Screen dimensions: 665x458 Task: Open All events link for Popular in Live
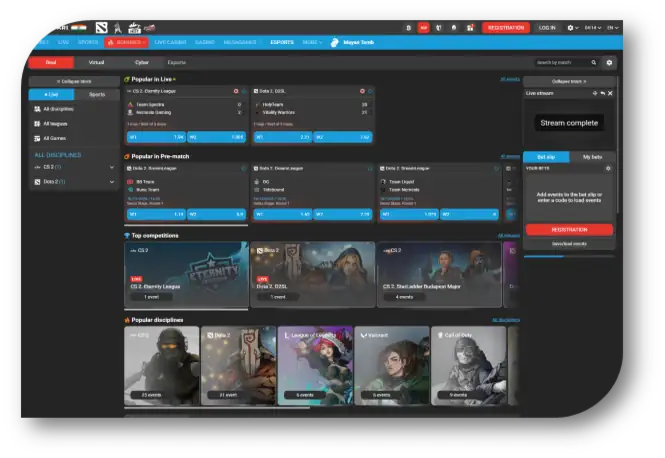pyautogui.click(x=510, y=79)
